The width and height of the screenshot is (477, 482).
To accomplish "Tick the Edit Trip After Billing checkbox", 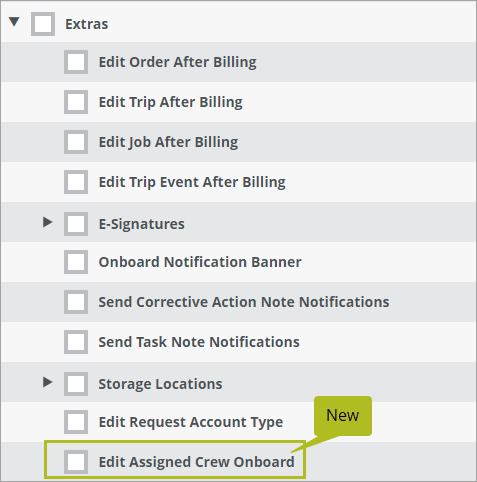I will pyautogui.click(x=76, y=102).
